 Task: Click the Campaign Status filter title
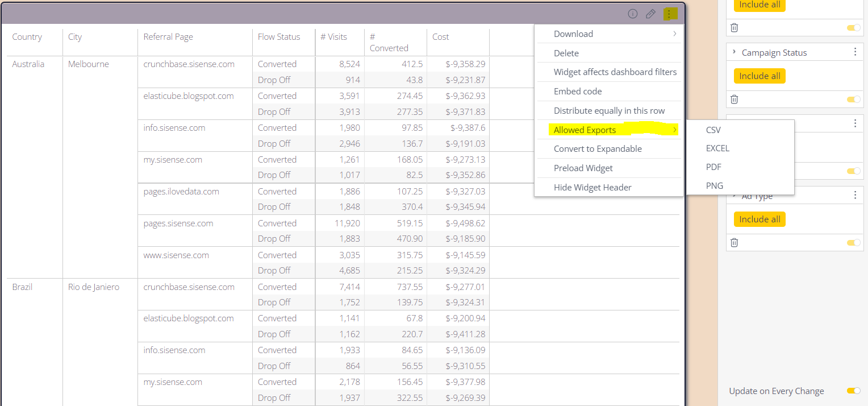(x=774, y=52)
